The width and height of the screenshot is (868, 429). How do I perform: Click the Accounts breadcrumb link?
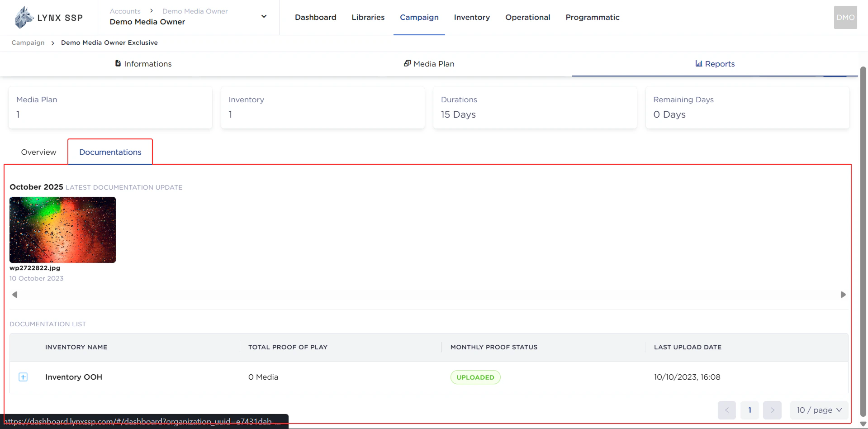(125, 11)
